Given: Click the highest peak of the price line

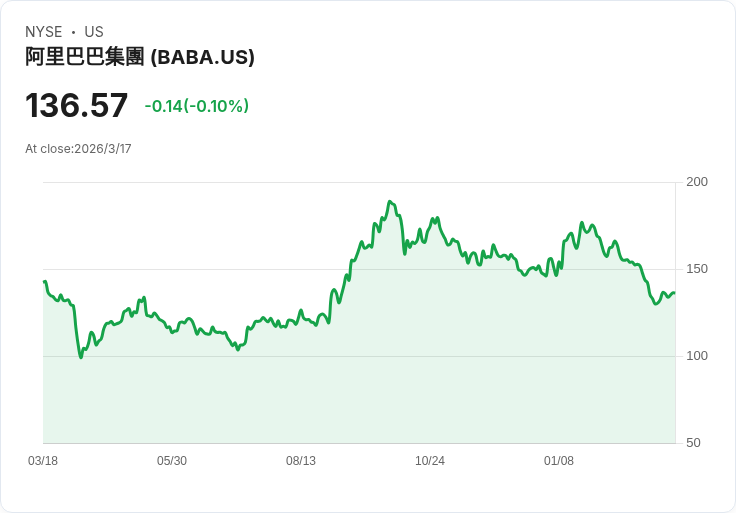Looking at the screenshot, I should (389, 202).
